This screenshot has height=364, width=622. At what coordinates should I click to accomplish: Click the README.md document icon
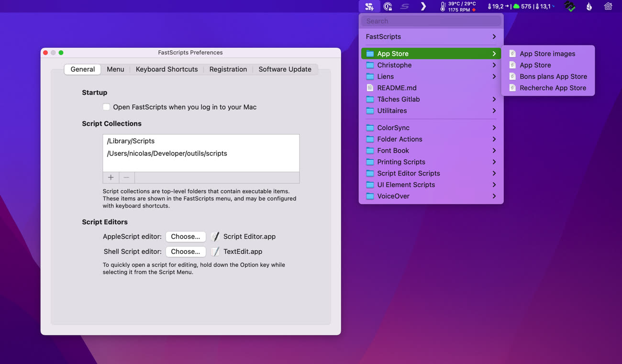(x=370, y=88)
